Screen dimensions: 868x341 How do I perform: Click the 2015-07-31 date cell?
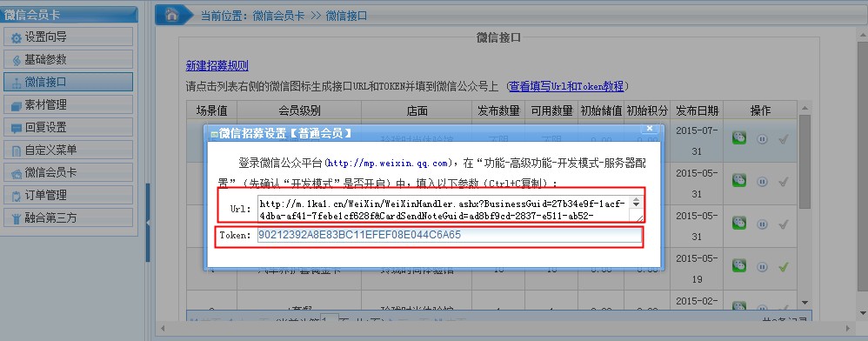point(697,141)
